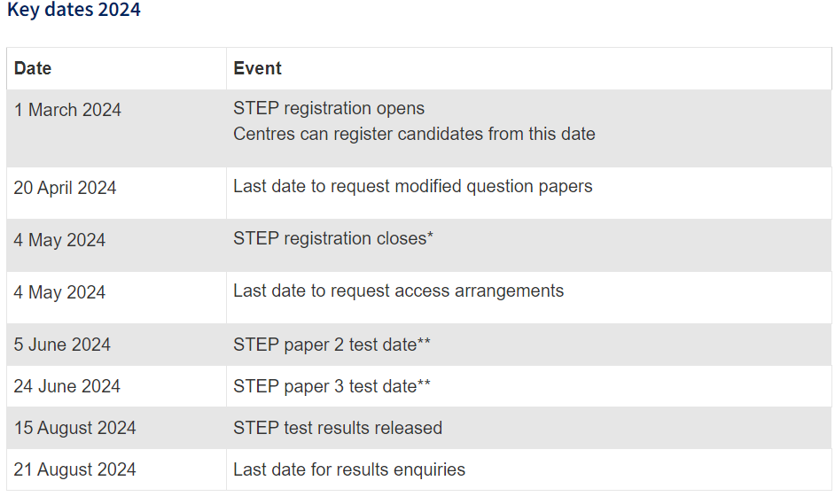Click the 4 May date beside registration closes
The image size is (835, 504).
tap(59, 240)
